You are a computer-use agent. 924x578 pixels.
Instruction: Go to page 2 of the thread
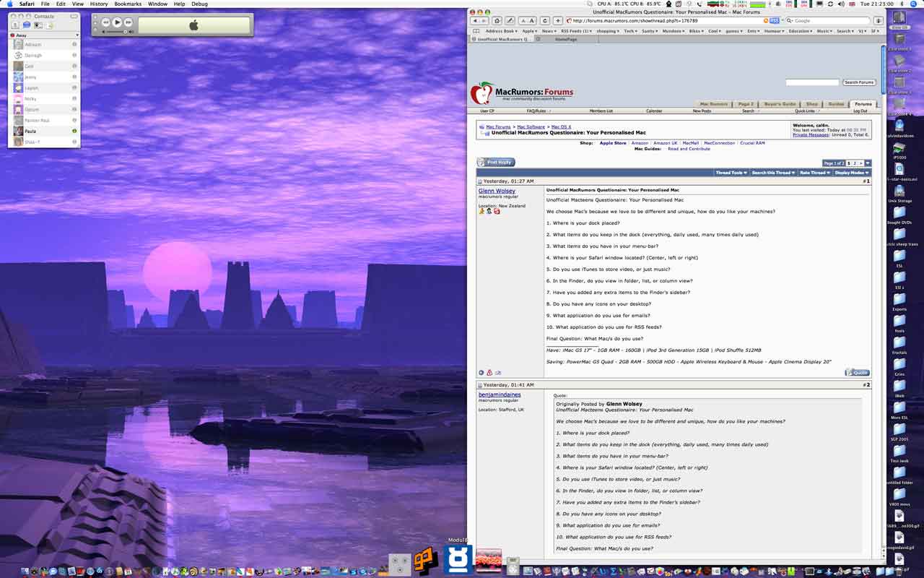pos(855,163)
